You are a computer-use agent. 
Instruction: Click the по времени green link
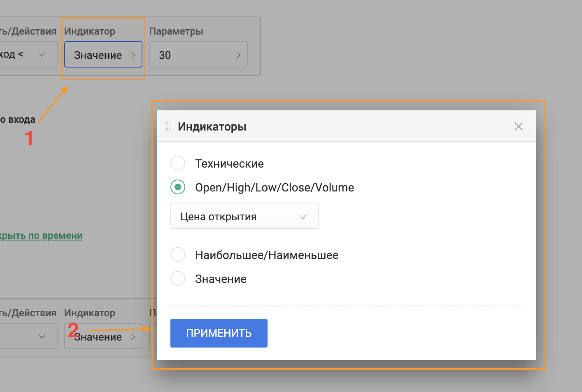40,236
